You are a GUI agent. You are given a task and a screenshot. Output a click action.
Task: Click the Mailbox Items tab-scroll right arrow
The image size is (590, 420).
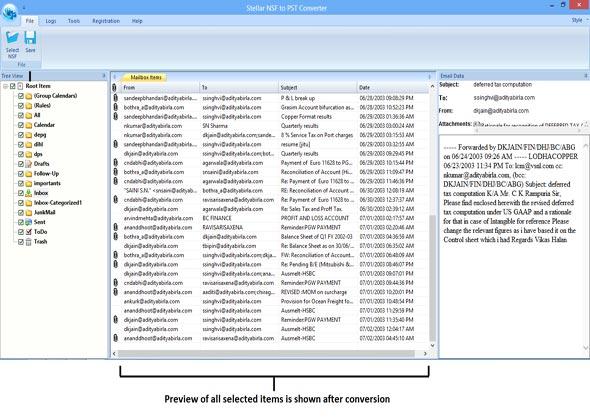429,77
